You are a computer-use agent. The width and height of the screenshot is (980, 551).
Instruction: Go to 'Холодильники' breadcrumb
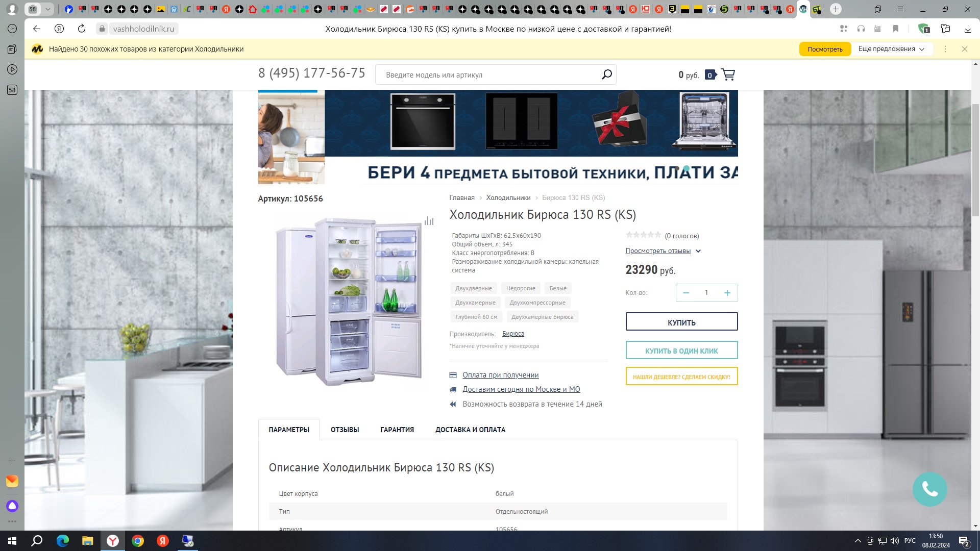[508, 198]
